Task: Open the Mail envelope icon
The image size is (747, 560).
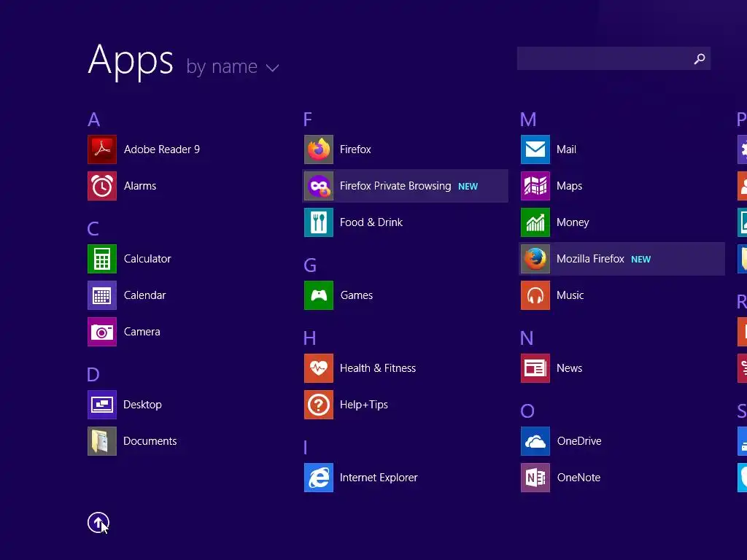Action: [535, 149]
